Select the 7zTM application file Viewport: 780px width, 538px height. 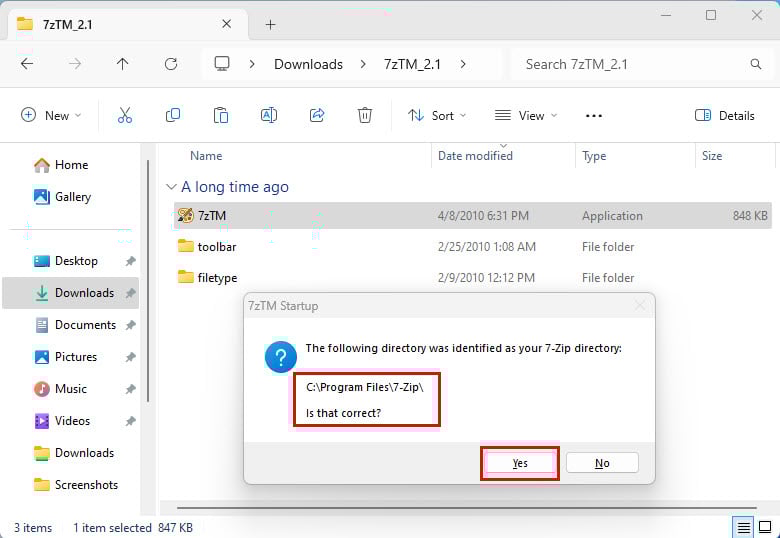[x=473, y=216]
